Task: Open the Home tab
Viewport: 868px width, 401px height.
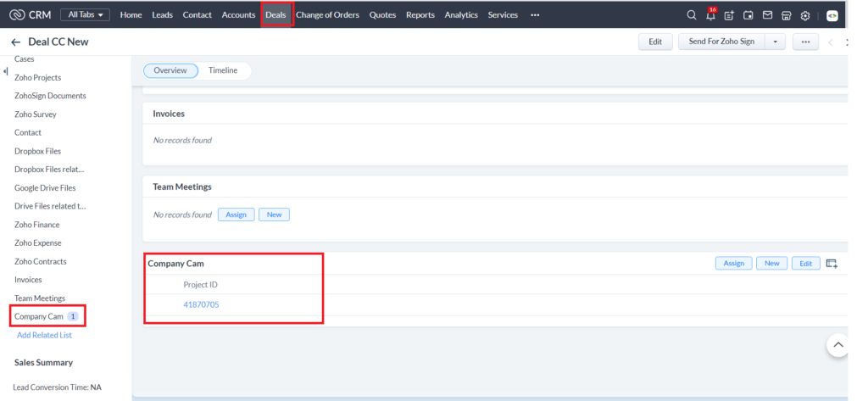Action: (x=131, y=15)
